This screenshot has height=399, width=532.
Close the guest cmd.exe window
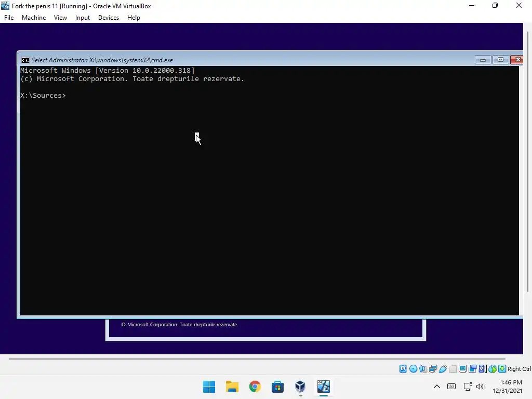[517, 60]
